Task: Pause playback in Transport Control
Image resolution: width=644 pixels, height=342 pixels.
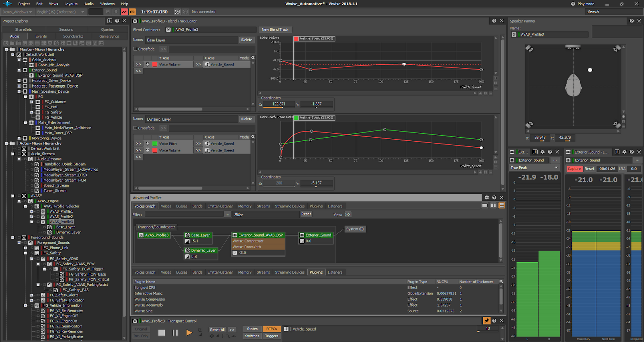Action: tap(175, 332)
